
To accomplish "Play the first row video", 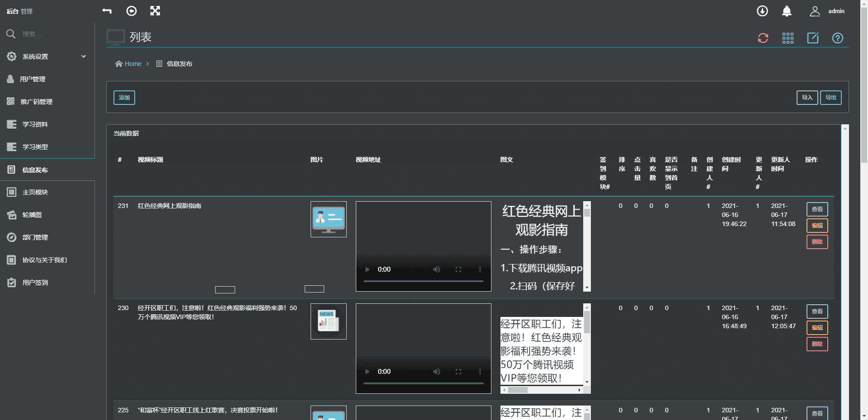I will (x=367, y=269).
